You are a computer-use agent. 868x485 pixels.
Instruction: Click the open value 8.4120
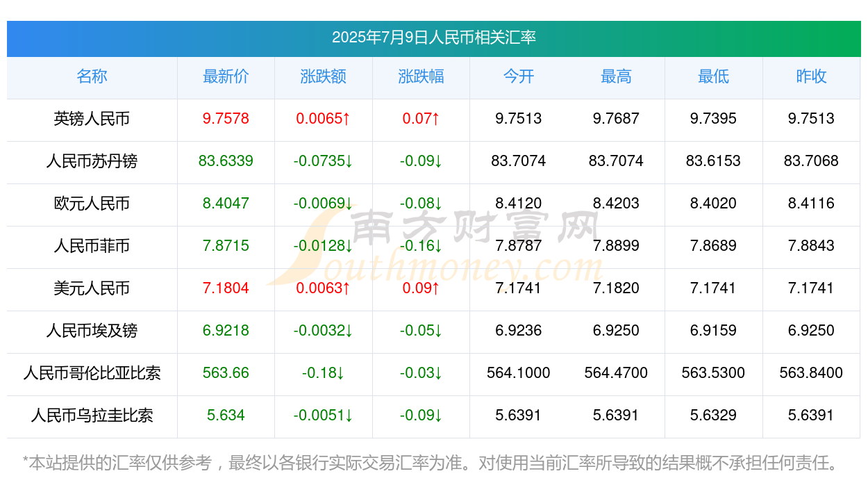(519, 204)
